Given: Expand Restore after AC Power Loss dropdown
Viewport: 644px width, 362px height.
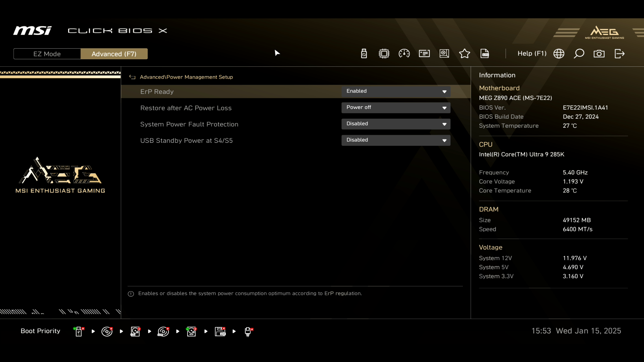Looking at the screenshot, I should click(x=396, y=108).
